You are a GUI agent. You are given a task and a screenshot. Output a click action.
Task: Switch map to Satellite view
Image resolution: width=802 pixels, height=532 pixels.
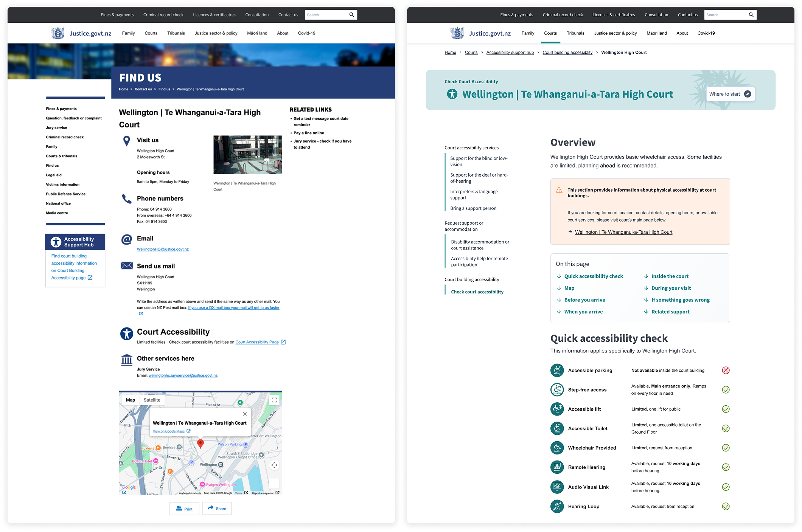pos(152,400)
